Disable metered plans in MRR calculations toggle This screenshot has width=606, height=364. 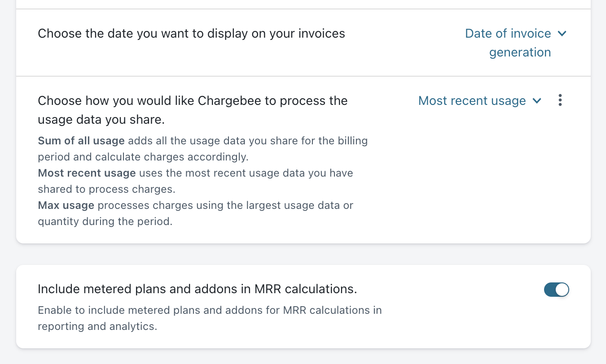click(x=556, y=290)
